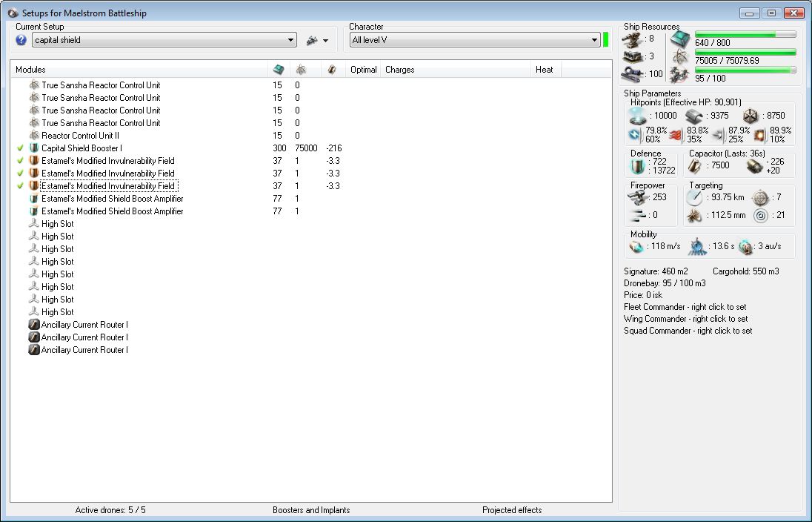
Task: Click the sensor strength icon showing 21
Action: point(760,216)
